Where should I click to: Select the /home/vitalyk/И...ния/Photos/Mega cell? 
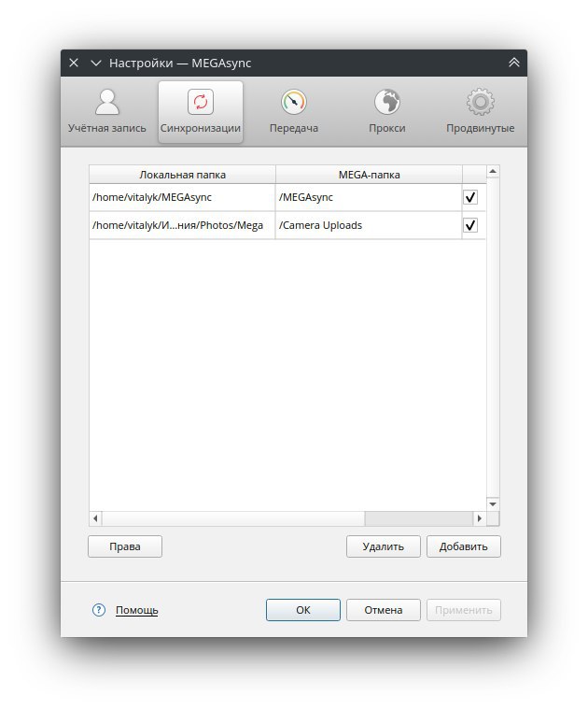pyautogui.click(x=182, y=225)
